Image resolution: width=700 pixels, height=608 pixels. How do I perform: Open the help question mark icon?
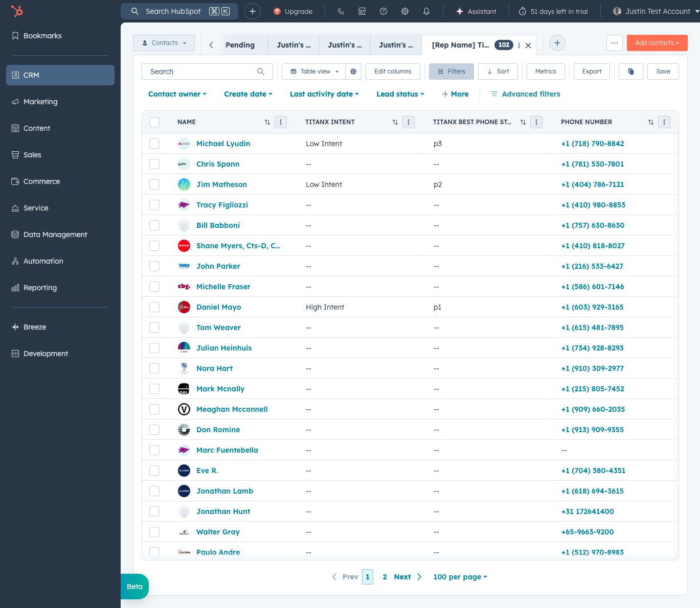[383, 11]
